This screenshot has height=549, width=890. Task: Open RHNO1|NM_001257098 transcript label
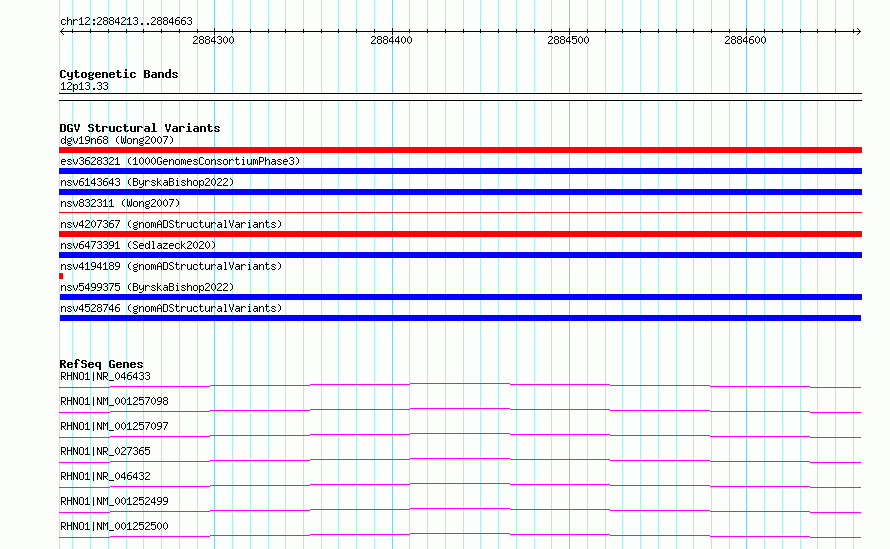[114, 401]
